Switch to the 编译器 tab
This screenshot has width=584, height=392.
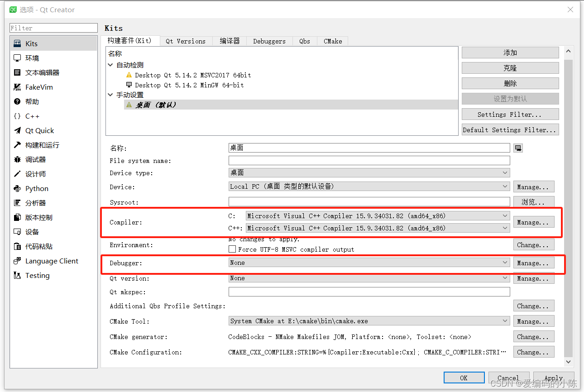[230, 41]
